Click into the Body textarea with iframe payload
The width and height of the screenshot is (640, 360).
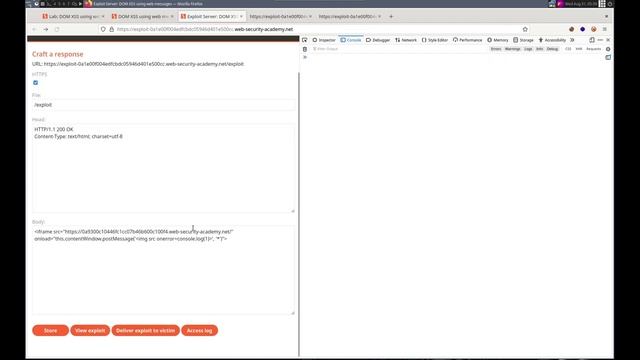coord(163,270)
